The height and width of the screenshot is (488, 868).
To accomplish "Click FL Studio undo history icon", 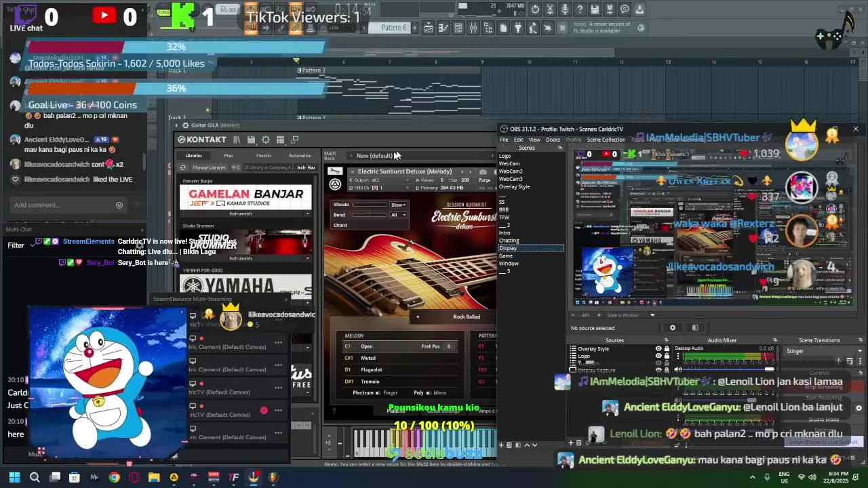I will click(535, 9).
